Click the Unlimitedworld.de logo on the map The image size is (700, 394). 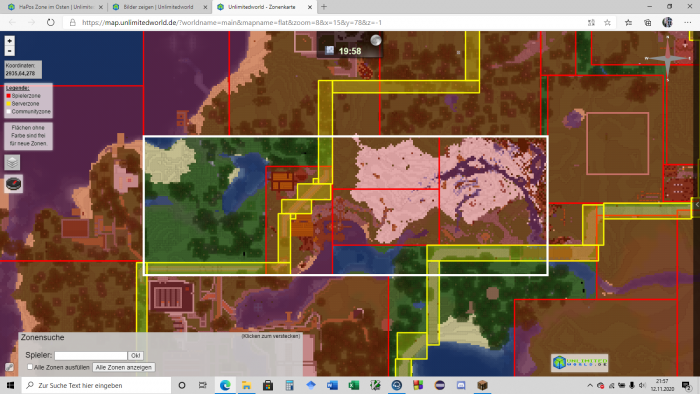pos(579,362)
